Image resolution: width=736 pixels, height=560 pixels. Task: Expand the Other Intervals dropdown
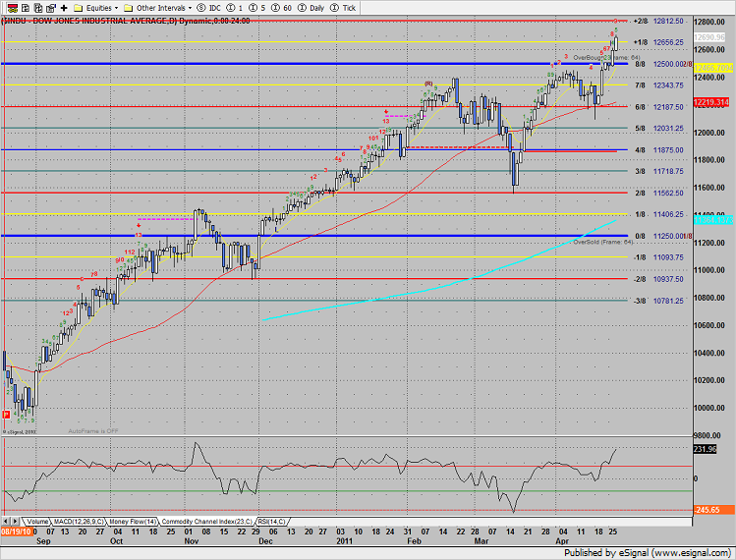(190, 8)
